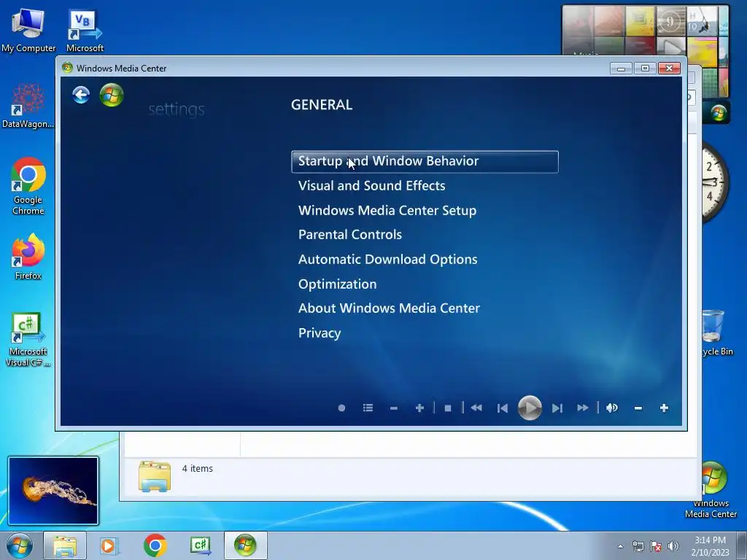This screenshot has width=747, height=560.
Task: Open the guide list icon in transport bar
Action: [368, 408]
